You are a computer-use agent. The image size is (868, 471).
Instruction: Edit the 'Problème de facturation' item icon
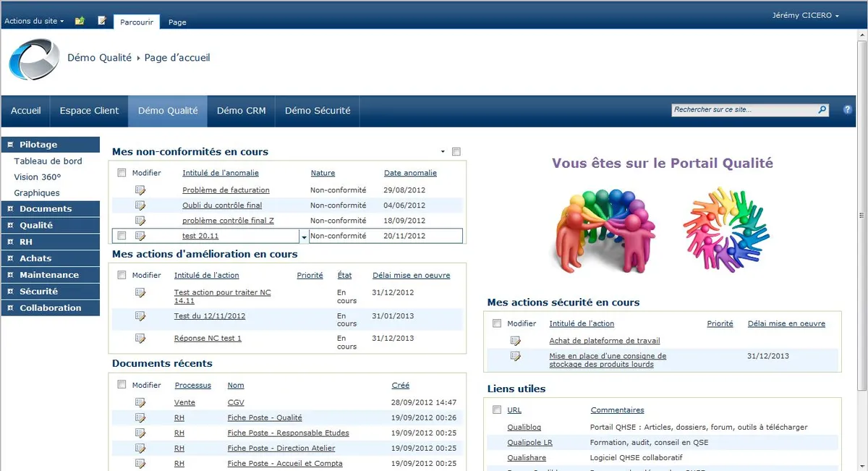140,190
